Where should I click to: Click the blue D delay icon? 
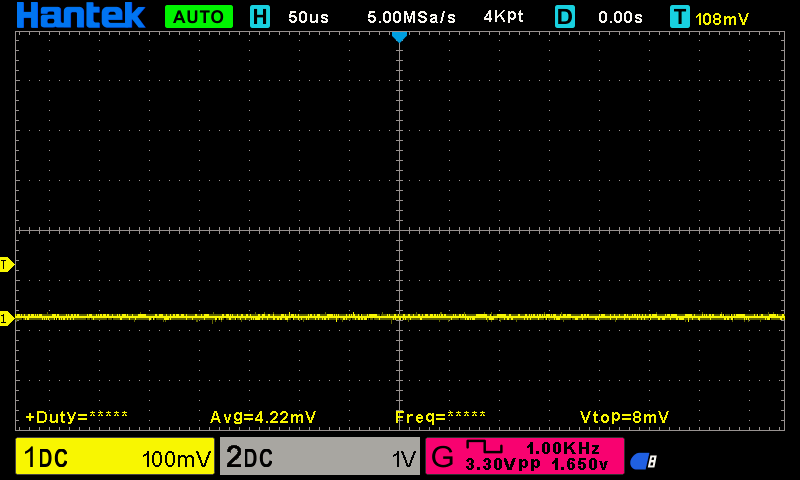[x=566, y=17]
